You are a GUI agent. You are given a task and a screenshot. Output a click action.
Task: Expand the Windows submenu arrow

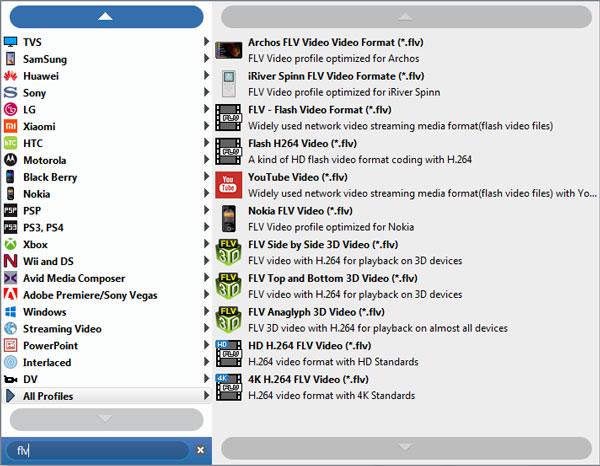click(x=206, y=311)
